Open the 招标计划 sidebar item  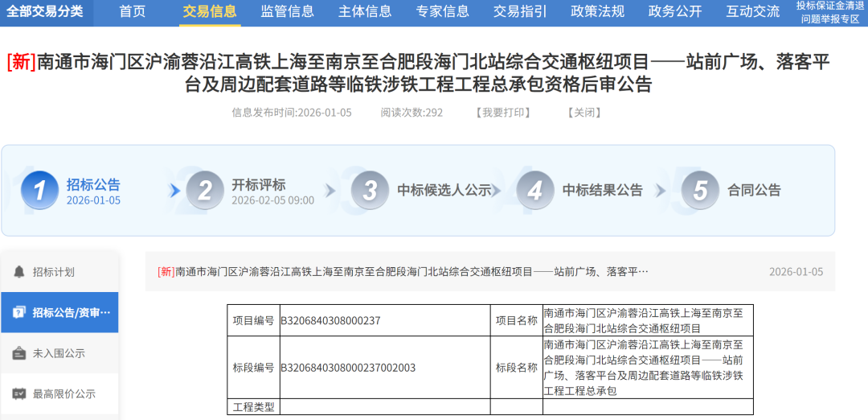(x=59, y=272)
